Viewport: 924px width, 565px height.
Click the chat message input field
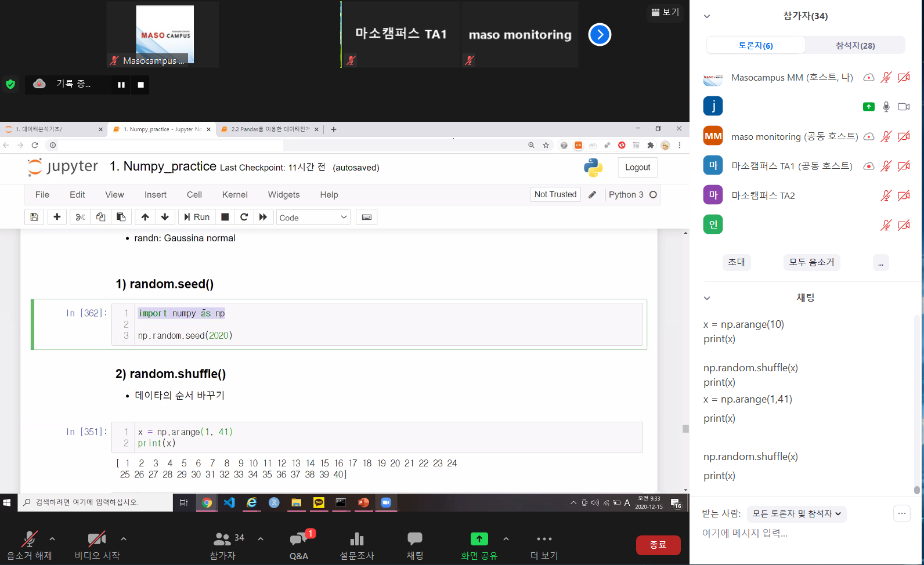[x=801, y=533]
